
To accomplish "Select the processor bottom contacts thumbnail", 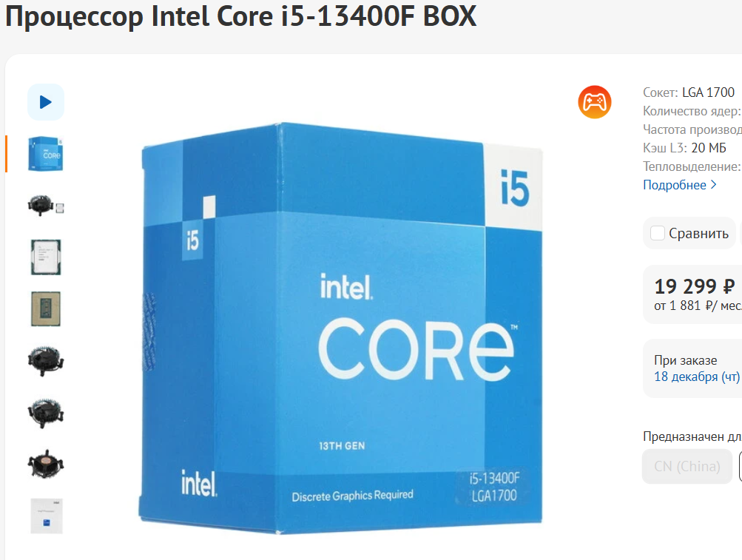I will (45, 308).
